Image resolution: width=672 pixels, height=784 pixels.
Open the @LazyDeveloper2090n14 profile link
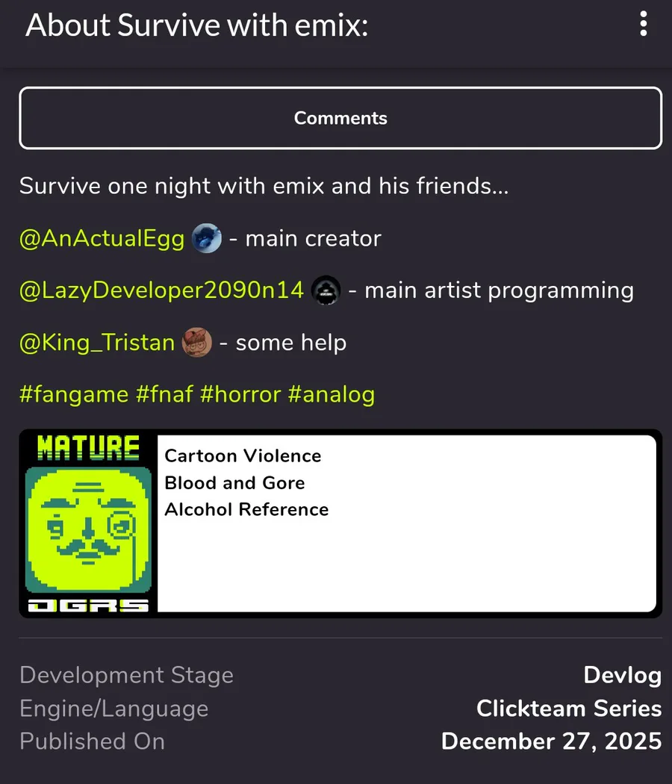[x=161, y=290]
